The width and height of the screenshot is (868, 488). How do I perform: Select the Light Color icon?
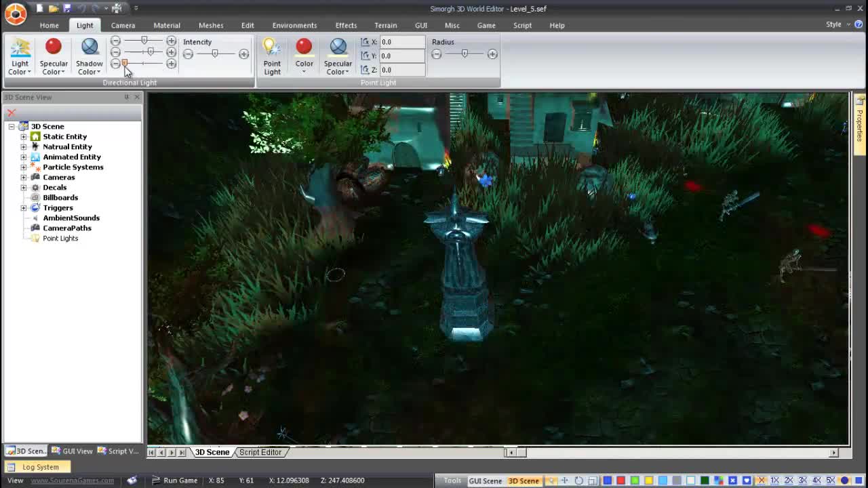[19, 47]
